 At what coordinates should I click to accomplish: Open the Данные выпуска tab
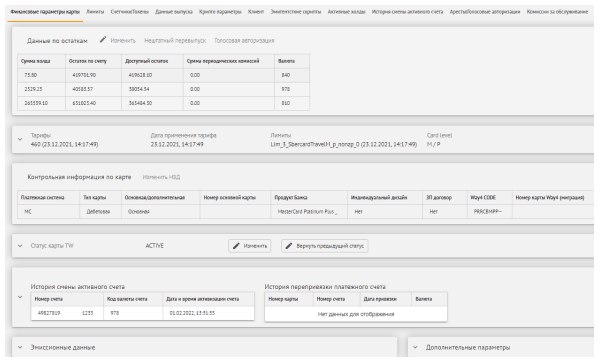pyautogui.click(x=174, y=12)
